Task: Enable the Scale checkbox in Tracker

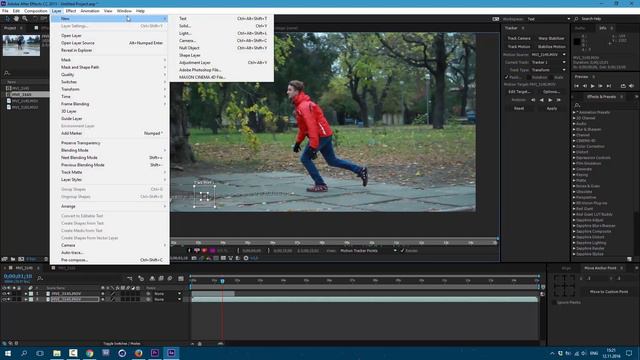Action: coord(551,77)
